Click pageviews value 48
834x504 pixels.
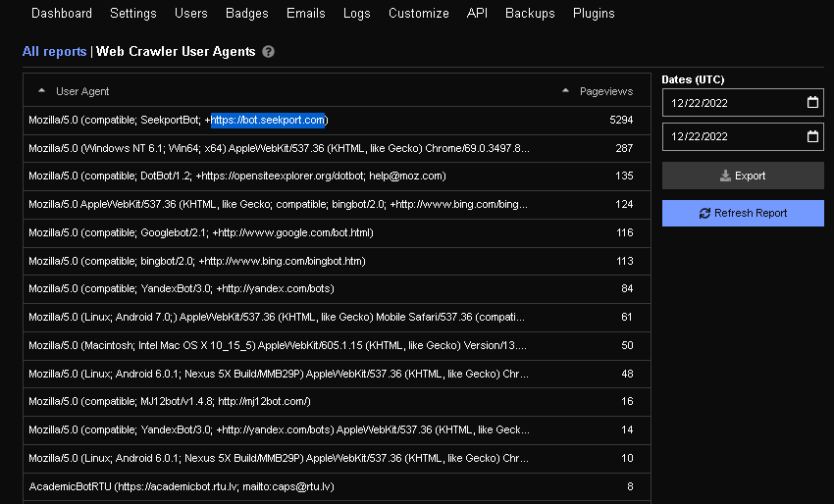point(627,374)
